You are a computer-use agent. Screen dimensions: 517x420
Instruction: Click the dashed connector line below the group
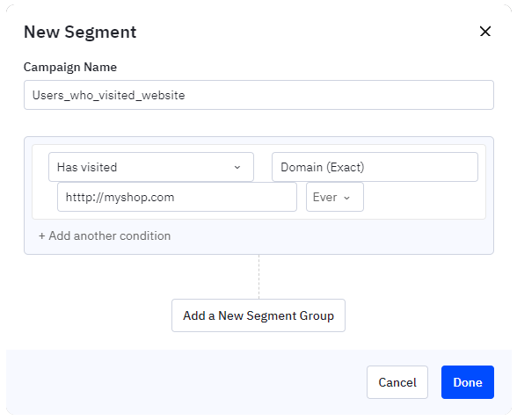[258, 277]
